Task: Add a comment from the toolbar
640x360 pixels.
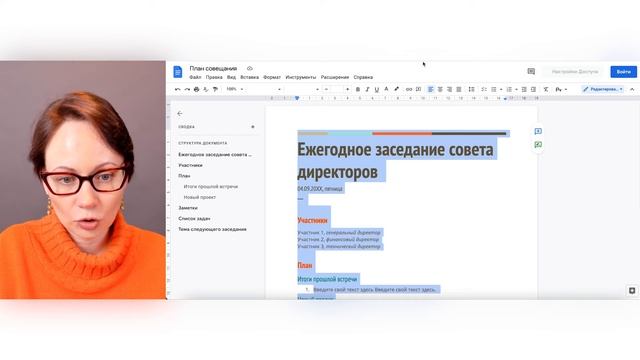Action: [x=418, y=89]
